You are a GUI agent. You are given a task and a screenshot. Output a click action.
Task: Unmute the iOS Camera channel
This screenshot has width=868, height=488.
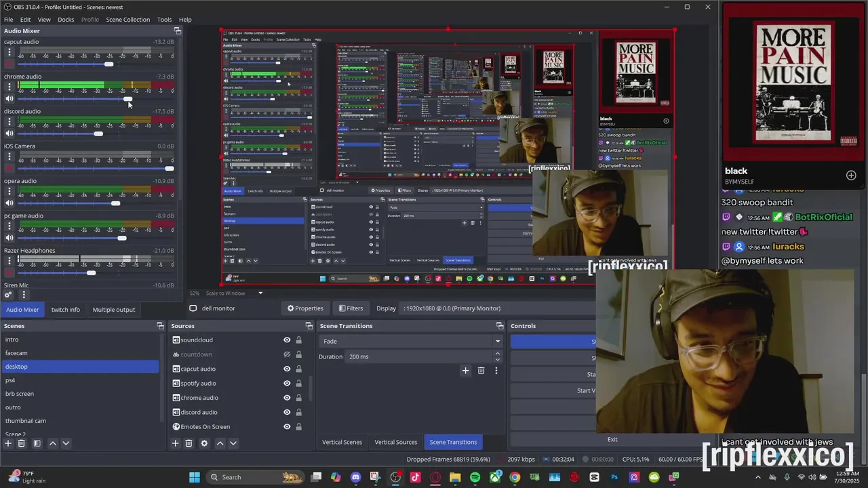(9, 168)
